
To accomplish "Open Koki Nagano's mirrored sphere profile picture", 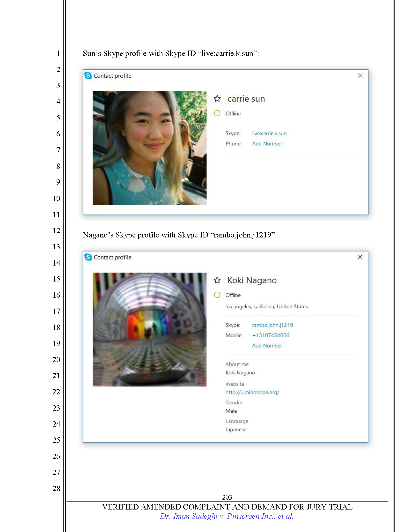I will [x=149, y=329].
